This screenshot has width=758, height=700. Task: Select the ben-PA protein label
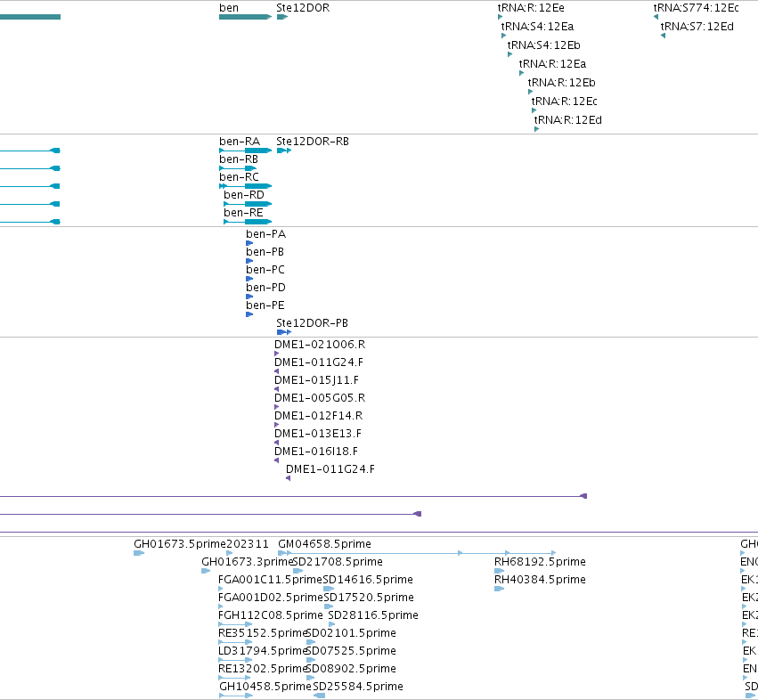(x=266, y=234)
